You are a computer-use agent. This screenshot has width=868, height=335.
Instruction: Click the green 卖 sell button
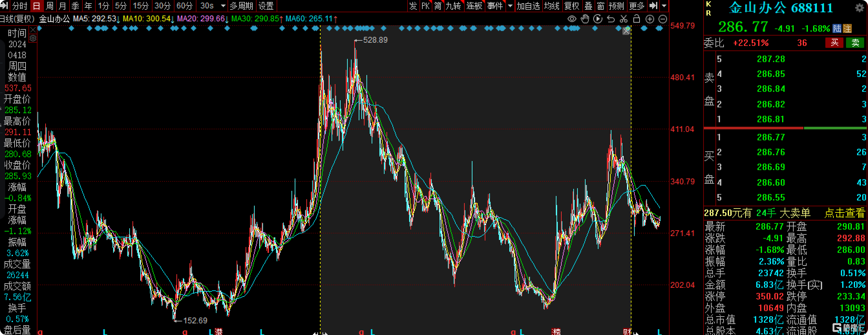tap(855, 43)
